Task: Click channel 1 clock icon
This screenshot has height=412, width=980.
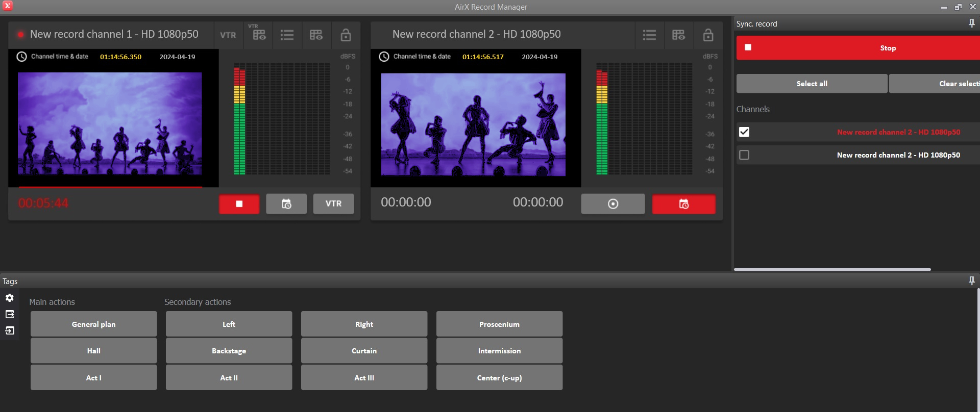Action: click(21, 57)
